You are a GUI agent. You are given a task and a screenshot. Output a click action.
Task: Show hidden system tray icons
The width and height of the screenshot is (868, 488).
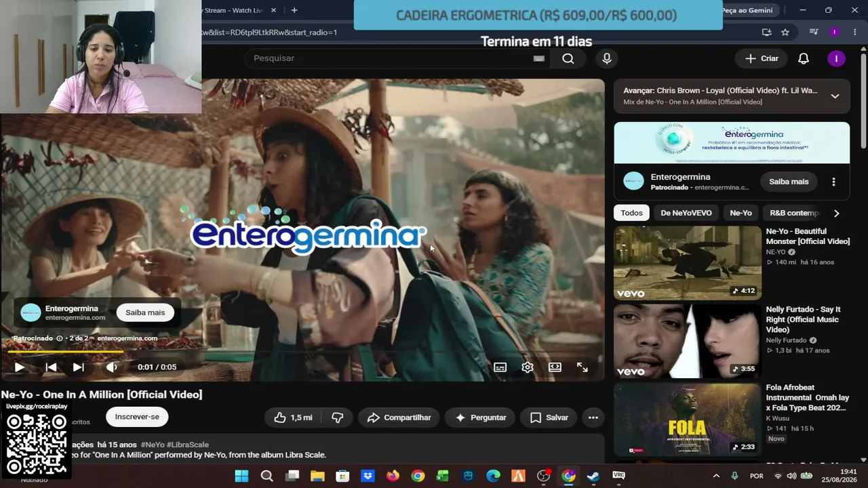pos(716,476)
